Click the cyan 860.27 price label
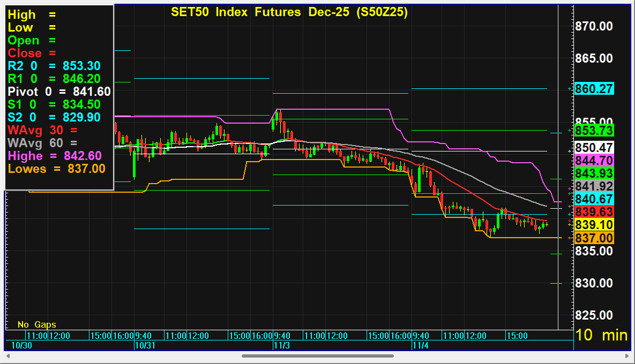This screenshot has width=635, height=364. 594,89
